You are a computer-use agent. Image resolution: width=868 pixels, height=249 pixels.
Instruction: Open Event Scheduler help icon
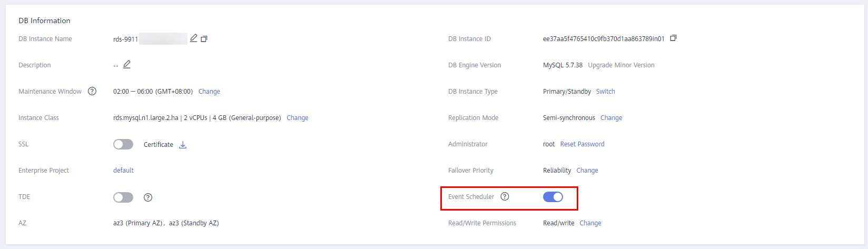(x=505, y=196)
